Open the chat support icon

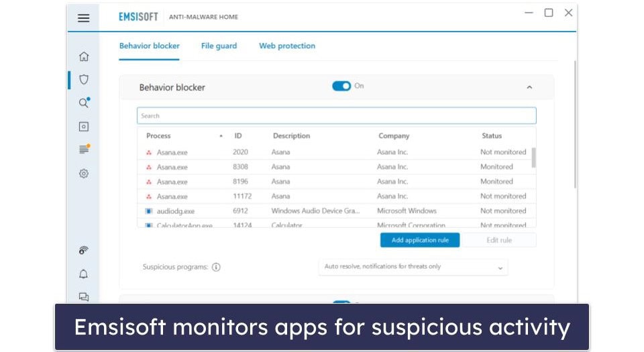tap(84, 296)
